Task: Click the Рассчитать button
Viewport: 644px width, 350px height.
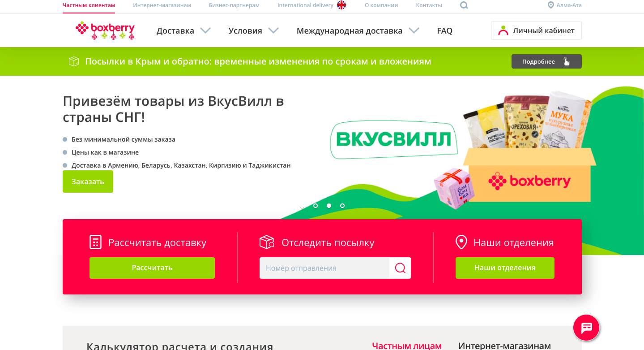Action: coord(152,268)
